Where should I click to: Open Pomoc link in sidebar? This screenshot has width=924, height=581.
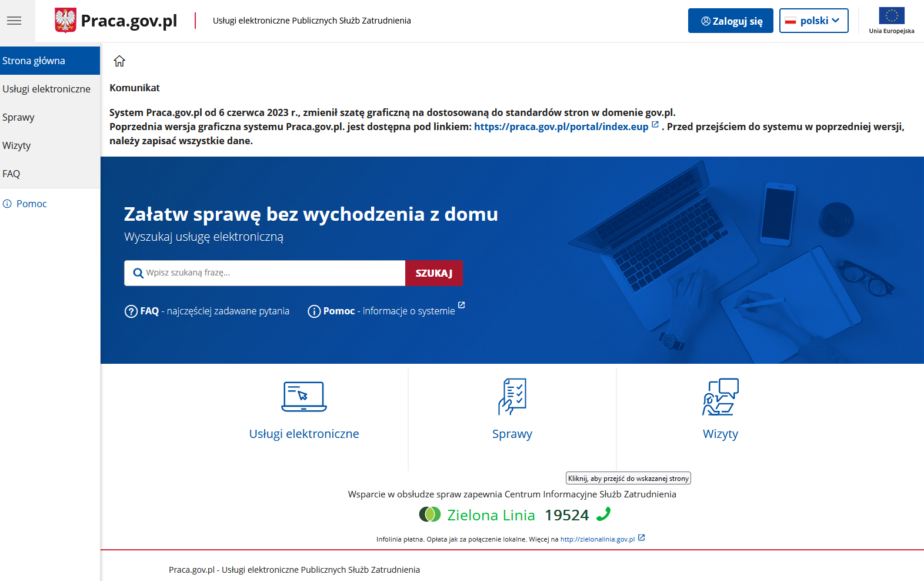[x=32, y=204]
